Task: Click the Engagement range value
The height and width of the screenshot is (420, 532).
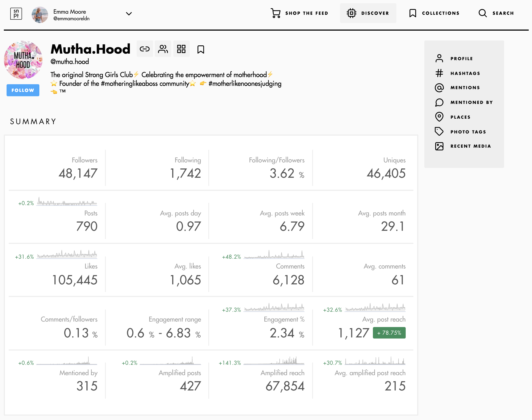Action: point(163,333)
